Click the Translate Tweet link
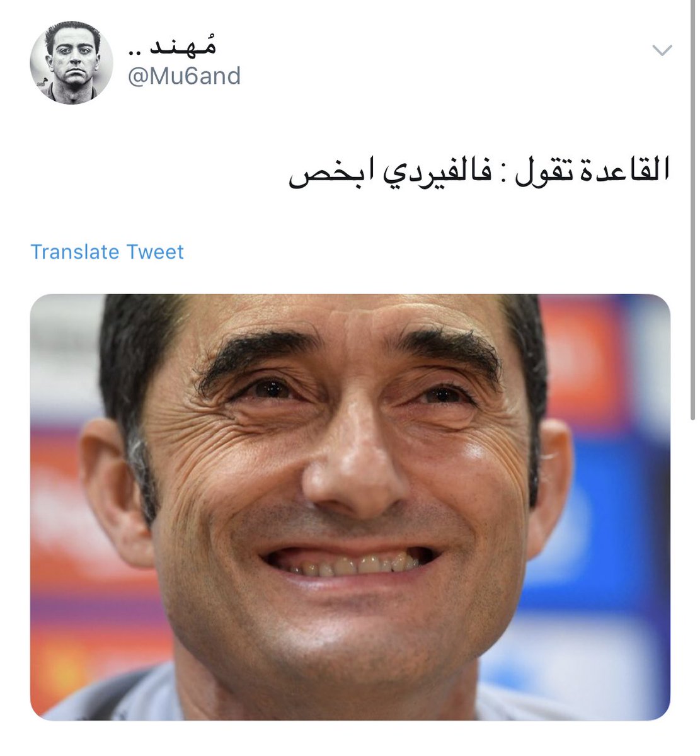Viewport: 700px width, 756px height. tap(107, 252)
